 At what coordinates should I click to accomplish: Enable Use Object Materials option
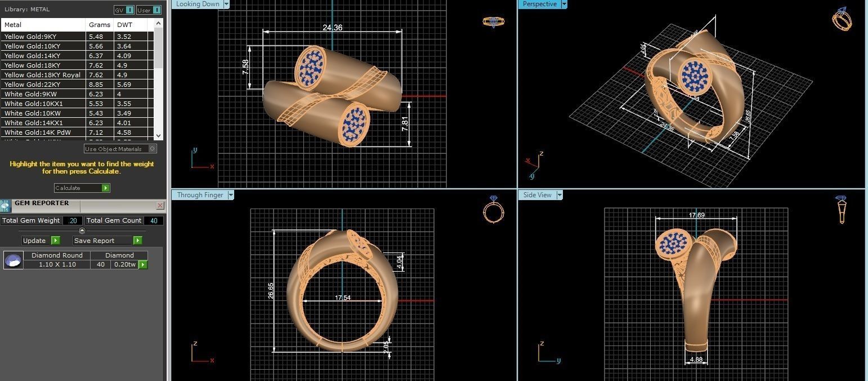[x=120, y=149]
